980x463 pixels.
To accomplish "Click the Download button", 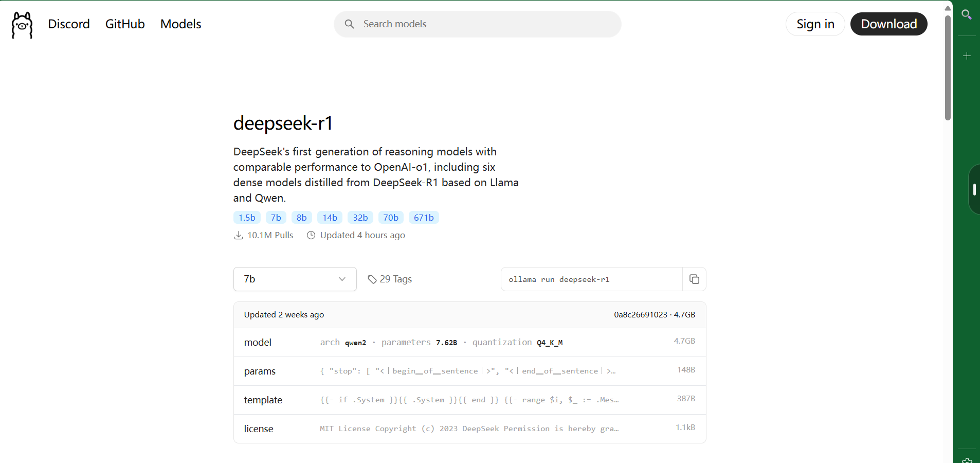I will click(889, 24).
